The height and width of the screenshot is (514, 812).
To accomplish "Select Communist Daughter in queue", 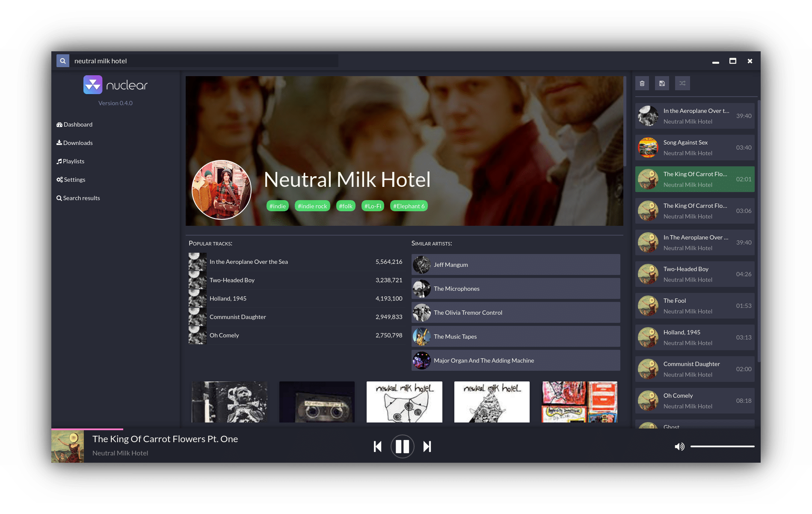I will click(x=695, y=369).
